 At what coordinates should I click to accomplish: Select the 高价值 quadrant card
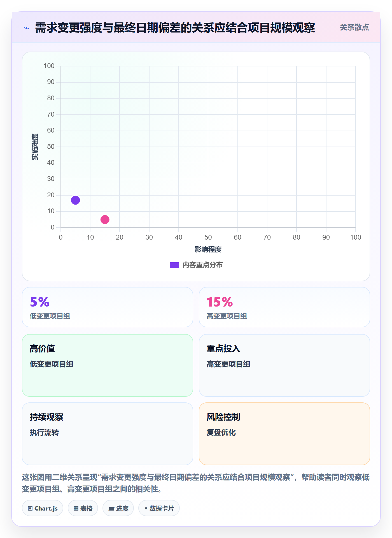tap(108, 365)
